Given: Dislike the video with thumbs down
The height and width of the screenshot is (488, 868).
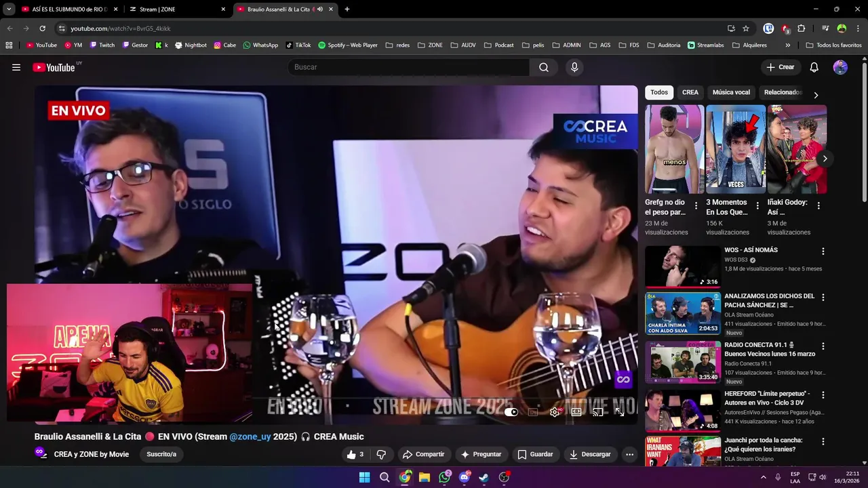Looking at the screenshot, I should pos(381,454).
